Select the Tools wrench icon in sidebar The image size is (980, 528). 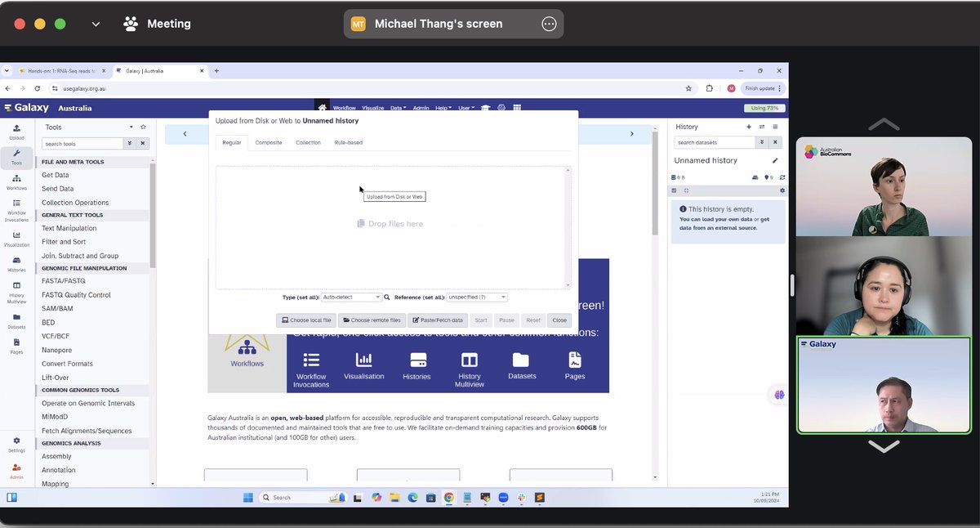[x=16, y=156]
